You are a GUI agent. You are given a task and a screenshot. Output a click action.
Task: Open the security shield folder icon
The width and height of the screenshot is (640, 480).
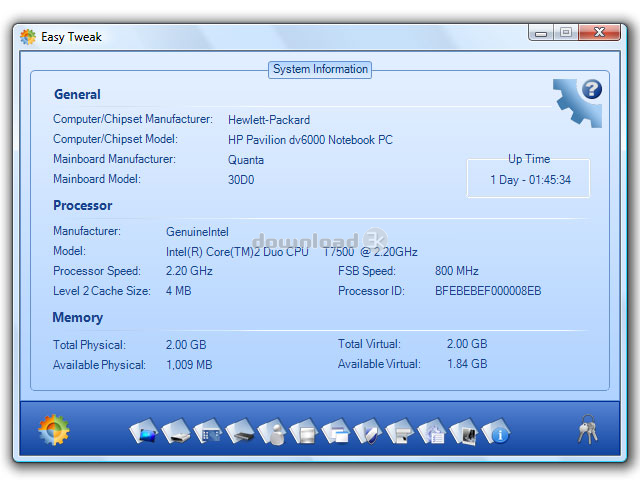368,432
